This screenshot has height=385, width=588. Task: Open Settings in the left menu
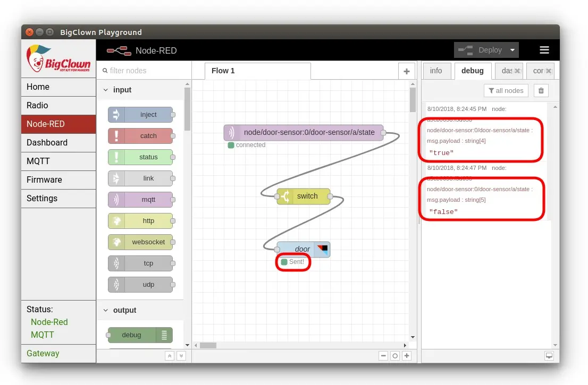click(x=58, y=199)
